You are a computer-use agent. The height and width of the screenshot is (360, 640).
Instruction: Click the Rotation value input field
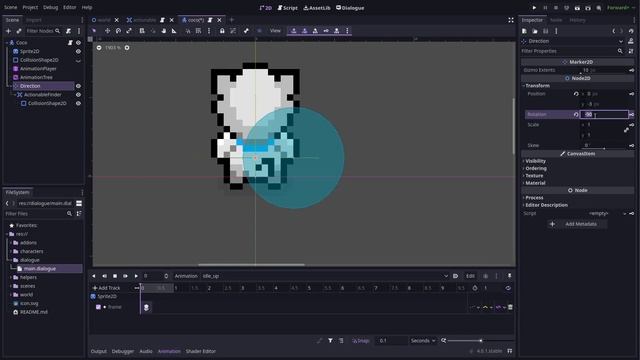click(604, 115)
